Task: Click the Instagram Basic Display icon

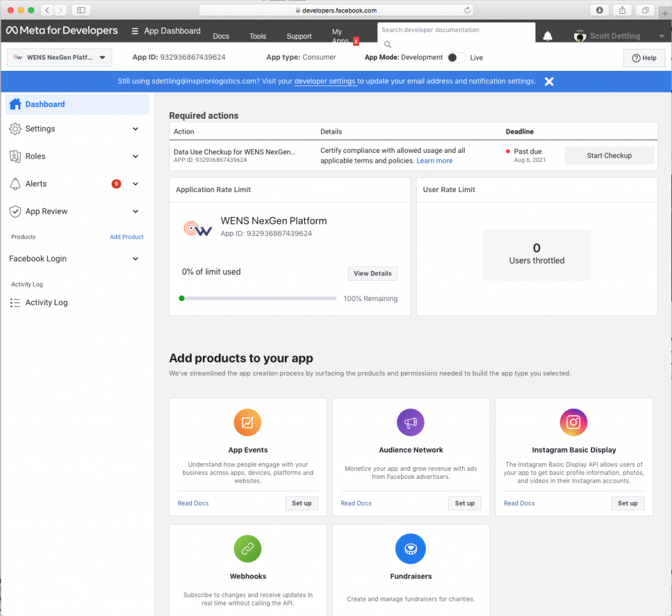Action: pyautogui.click(x=574, y=422)
